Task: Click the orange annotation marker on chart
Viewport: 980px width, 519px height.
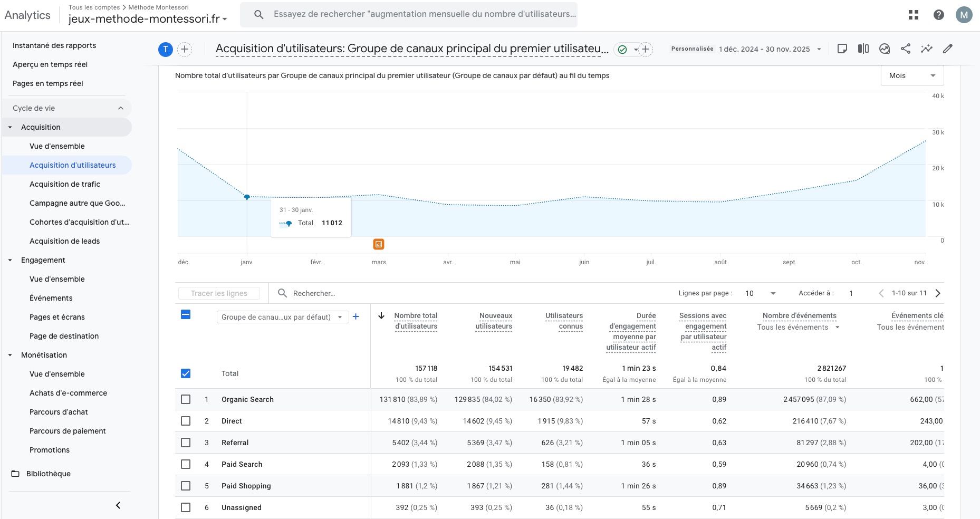Action: pos(379,244)
